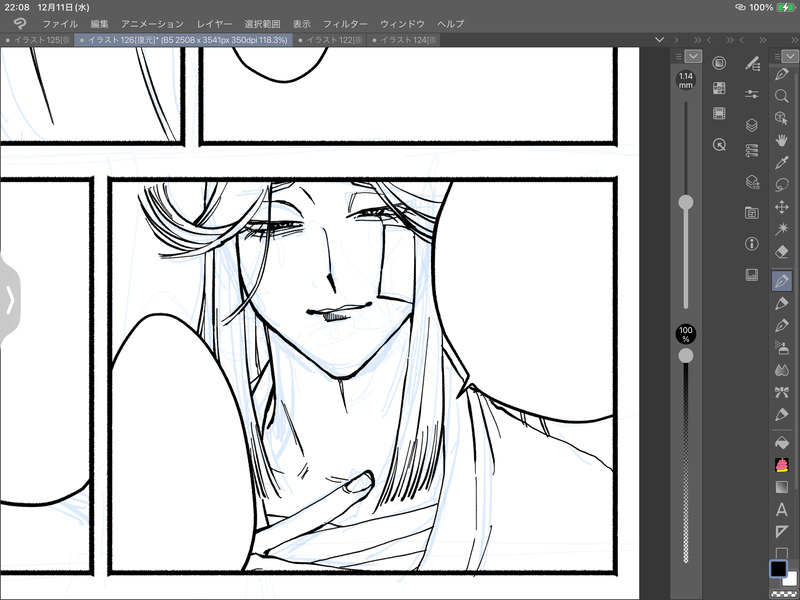Select the Lasso selection tool
The image size is (800, 600).
coord(782,185)
